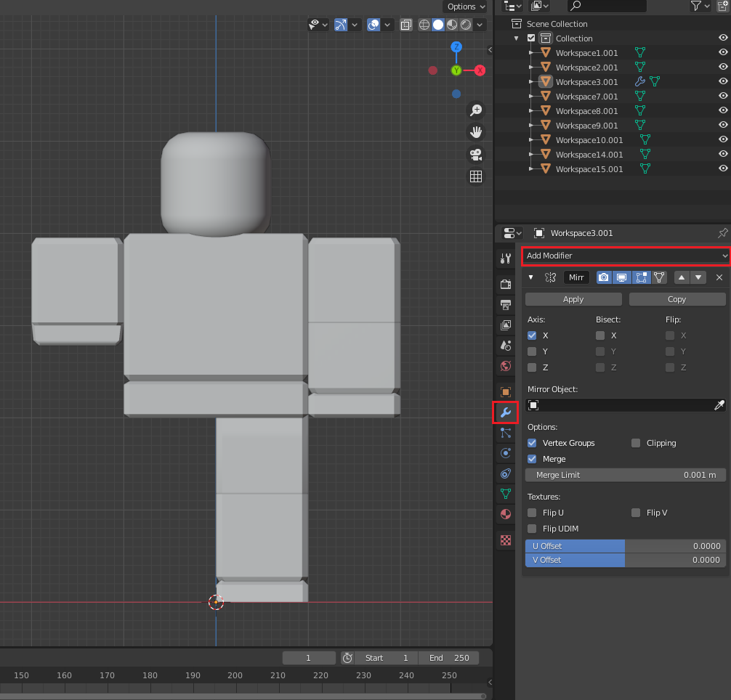
Task: Open the Material properties tab
Action: coord(505,514)
